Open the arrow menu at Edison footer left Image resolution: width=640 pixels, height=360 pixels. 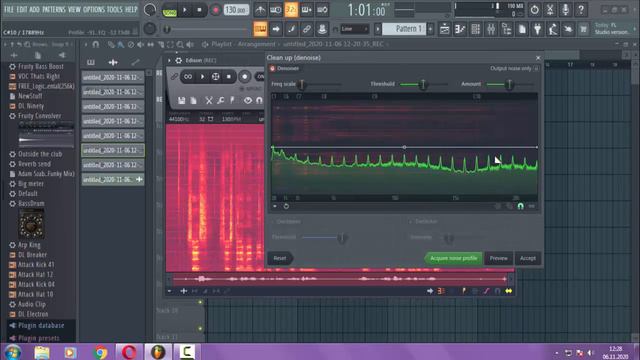click(x=169, y=291)
